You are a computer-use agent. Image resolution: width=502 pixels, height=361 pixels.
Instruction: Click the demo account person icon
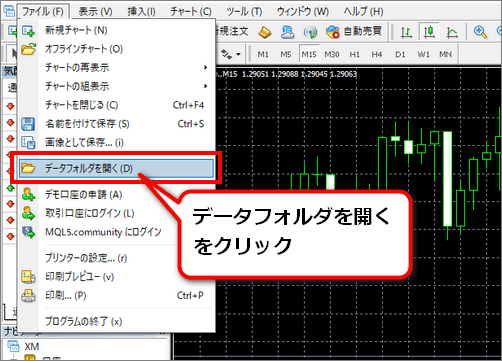point(28,194)
